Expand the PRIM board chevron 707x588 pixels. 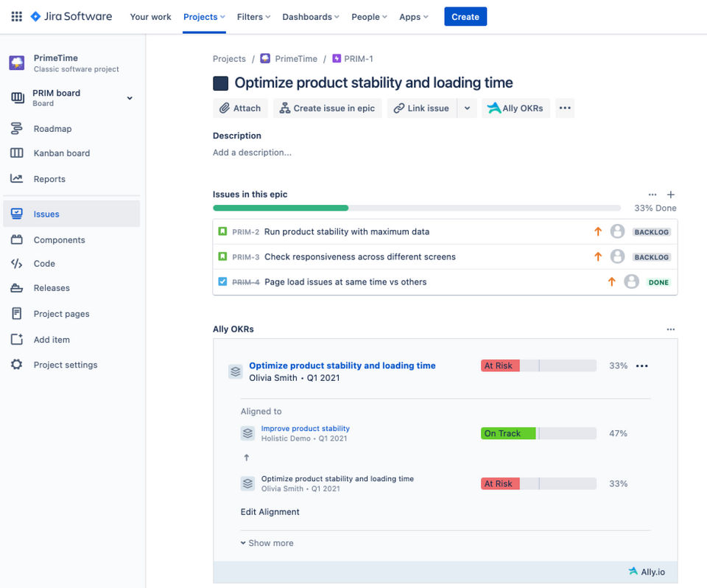point(130,98)
